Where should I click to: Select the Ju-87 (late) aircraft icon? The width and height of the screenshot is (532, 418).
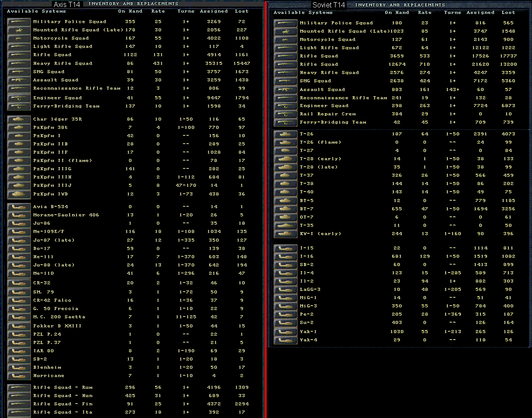point(19,240)
